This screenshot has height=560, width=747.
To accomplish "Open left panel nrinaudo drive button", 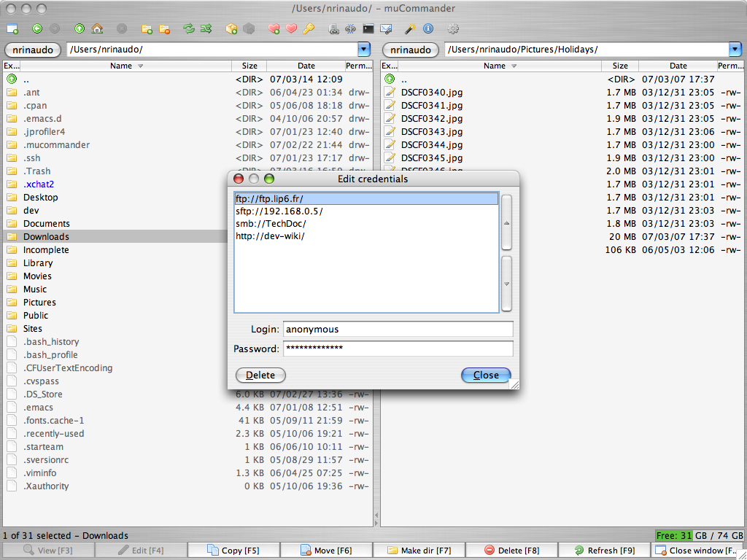I will coord(33,50).
